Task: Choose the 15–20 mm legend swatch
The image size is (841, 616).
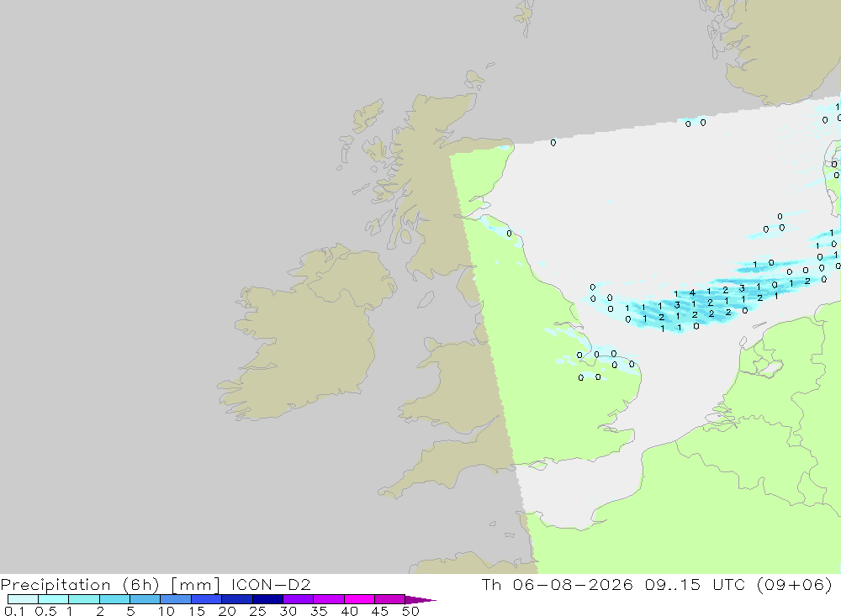Action: (207, 599)
